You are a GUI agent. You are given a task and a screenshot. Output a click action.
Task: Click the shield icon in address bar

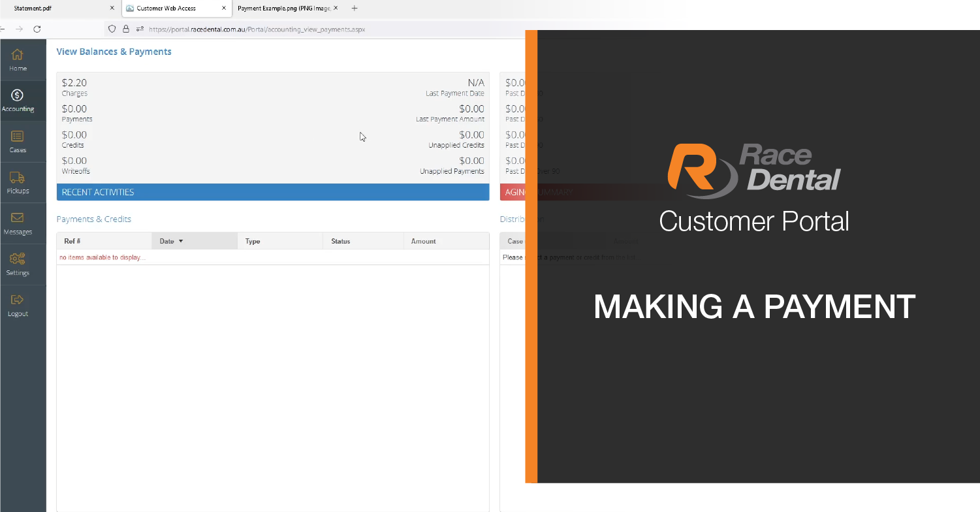click(112, 29)
